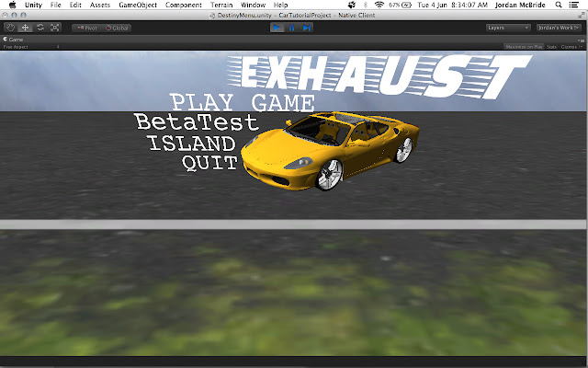Open the Wi-Fi status menu
The height and width of the screenshot is (368, 588).
[379, 5]
